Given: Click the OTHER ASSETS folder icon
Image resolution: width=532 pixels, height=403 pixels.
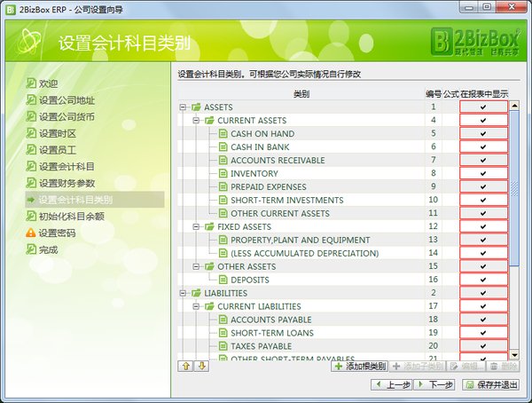Looking at the screenshot, I should tap(209, 266).
